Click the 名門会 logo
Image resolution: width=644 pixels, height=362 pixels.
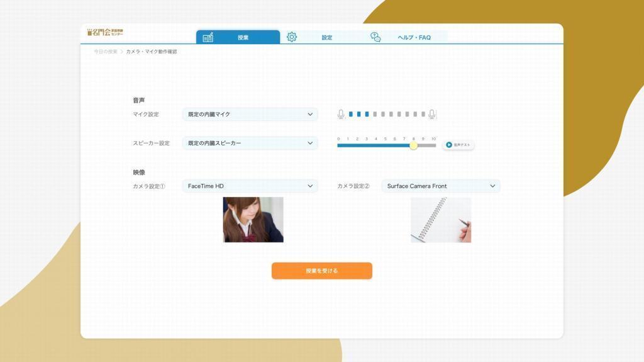click(105, 32)
